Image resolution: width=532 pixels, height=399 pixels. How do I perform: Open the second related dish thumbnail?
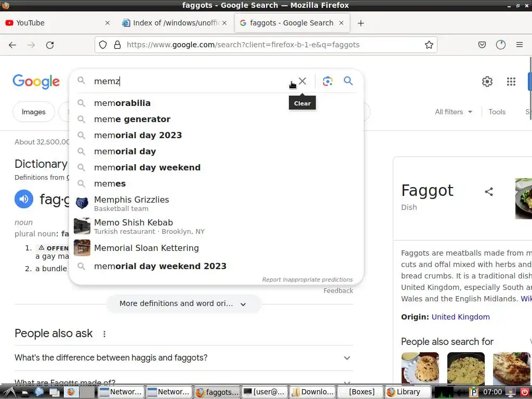pyautogui.click(x=466, y=368)
